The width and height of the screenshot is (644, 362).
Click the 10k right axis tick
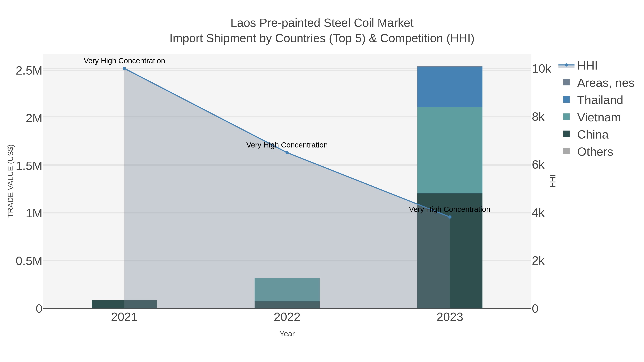(541, 69)
